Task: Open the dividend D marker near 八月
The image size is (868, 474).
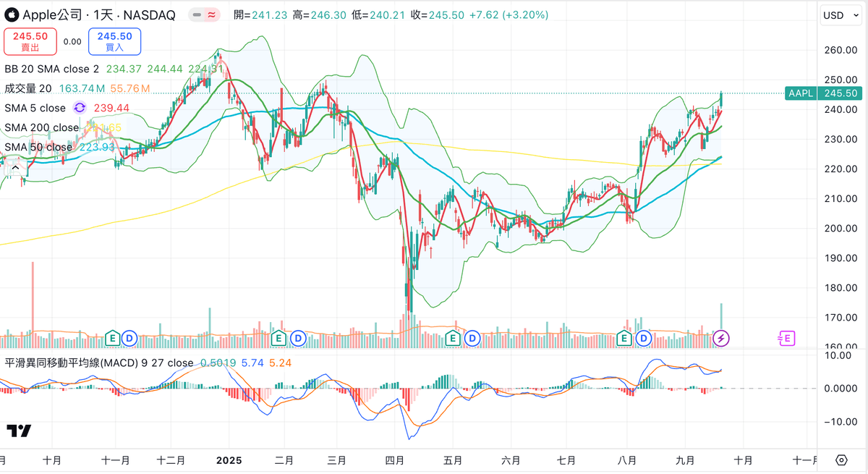Action: point(643,337)
